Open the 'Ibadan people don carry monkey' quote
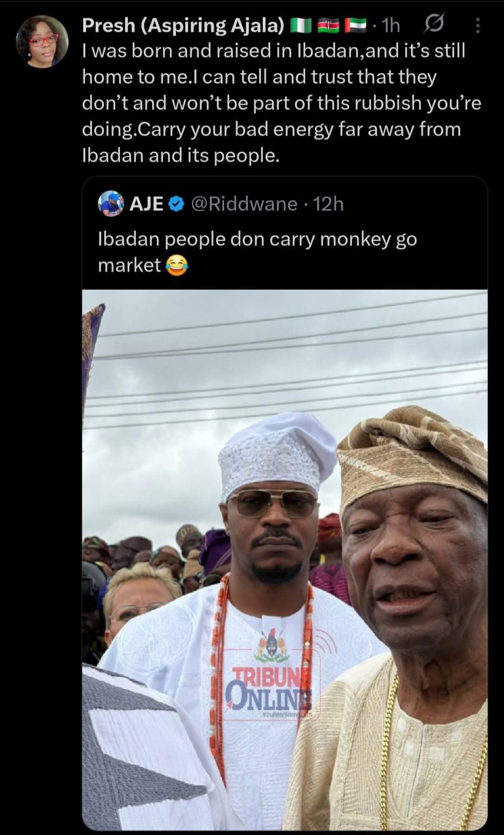The image size is (504, 835). pos(257,239)
